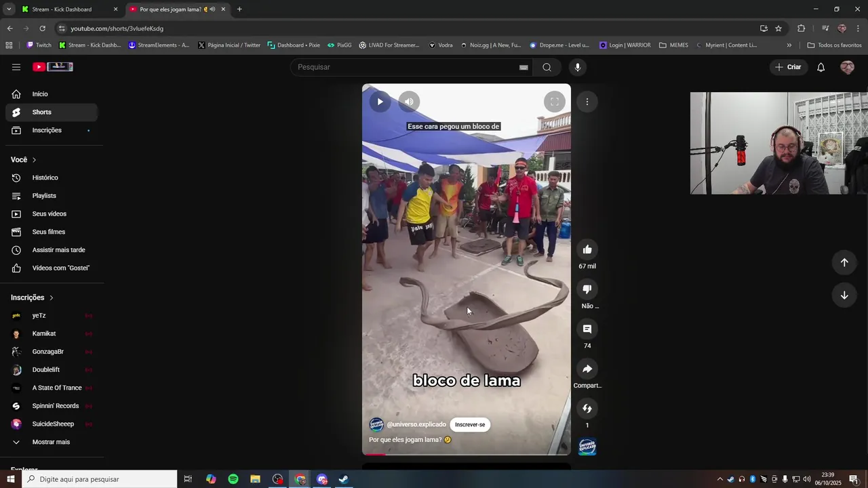
Task: Open Kamikat subscription channel
Action: (52, 333)
